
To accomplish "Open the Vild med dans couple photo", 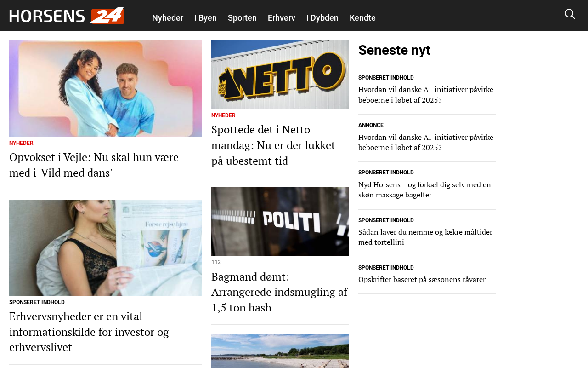I will 106,89.
